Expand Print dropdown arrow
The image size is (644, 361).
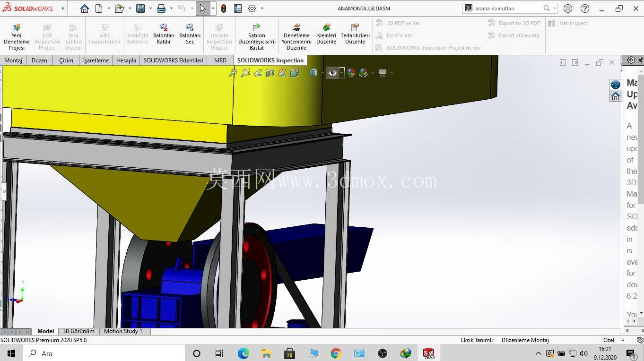tap(171, 9)
